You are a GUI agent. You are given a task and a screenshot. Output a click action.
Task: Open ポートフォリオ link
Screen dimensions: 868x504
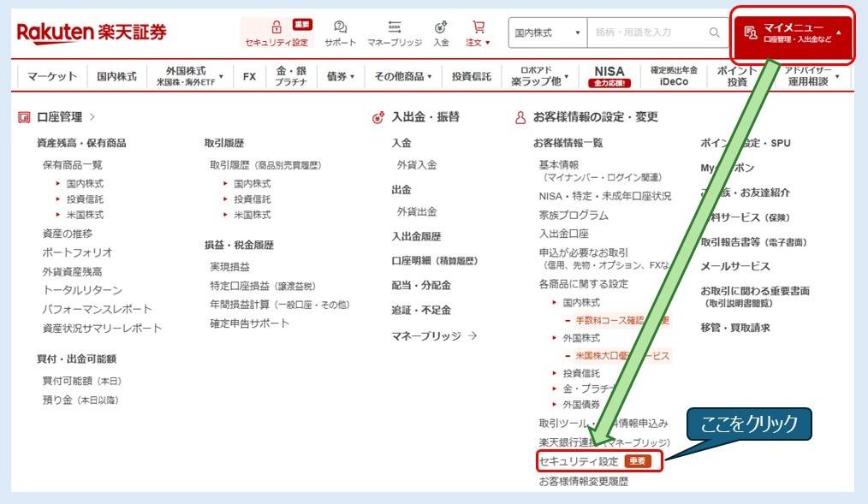pos(78,252)
